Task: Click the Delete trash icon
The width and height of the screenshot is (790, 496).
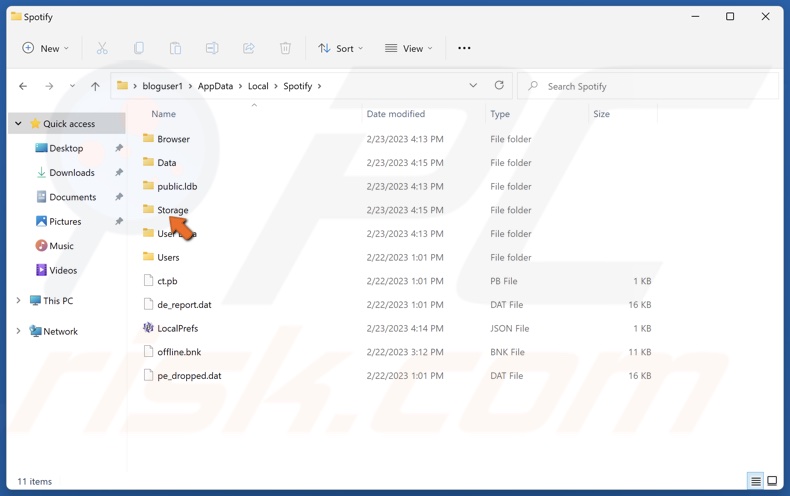Action: tap(285, 48)
